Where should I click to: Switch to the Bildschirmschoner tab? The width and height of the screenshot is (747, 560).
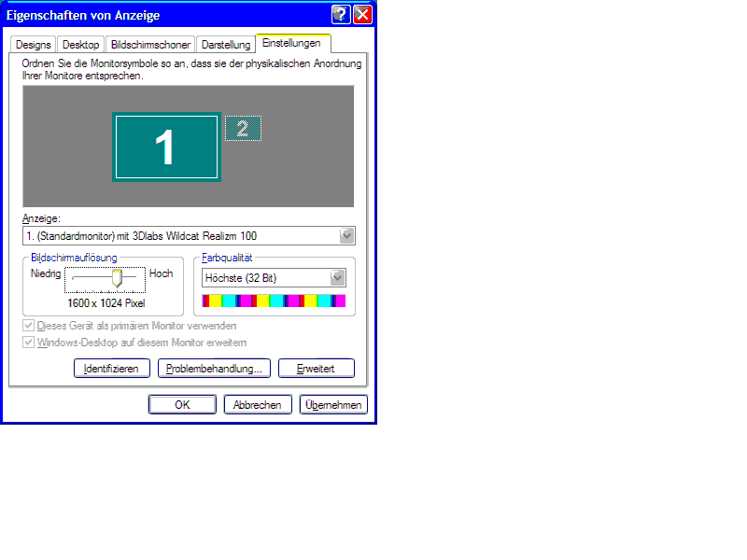[x=150, y=45]
